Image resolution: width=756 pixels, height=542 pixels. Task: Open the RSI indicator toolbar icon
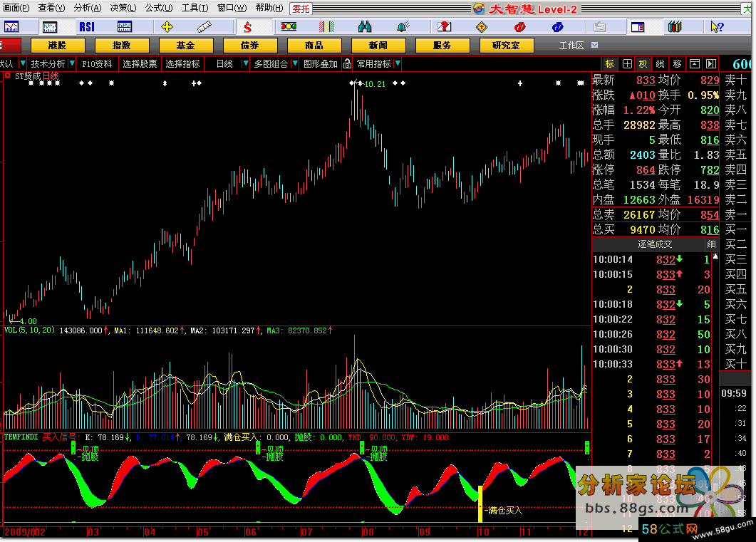[x=87, y=27]
